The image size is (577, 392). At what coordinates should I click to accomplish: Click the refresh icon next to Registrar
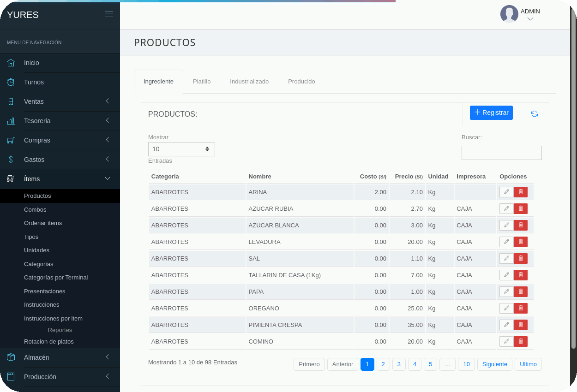point(535,114)
